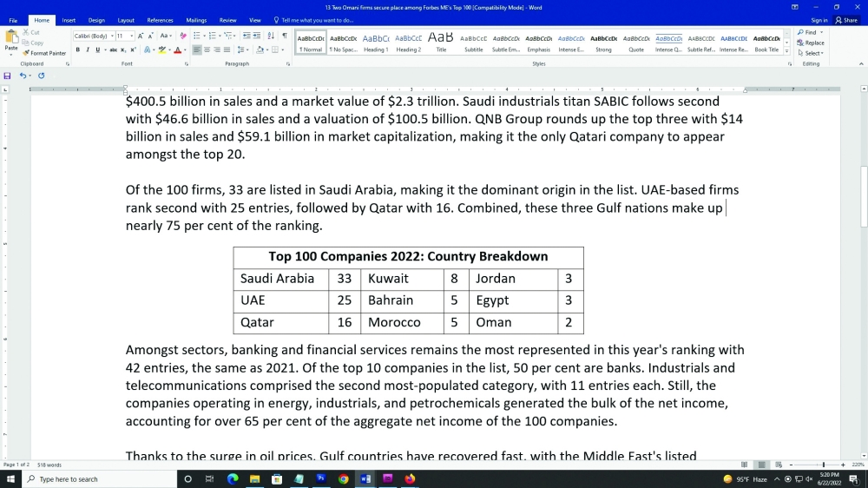Apply the Strong style
The image size is (868, 488).
(603, 42)
